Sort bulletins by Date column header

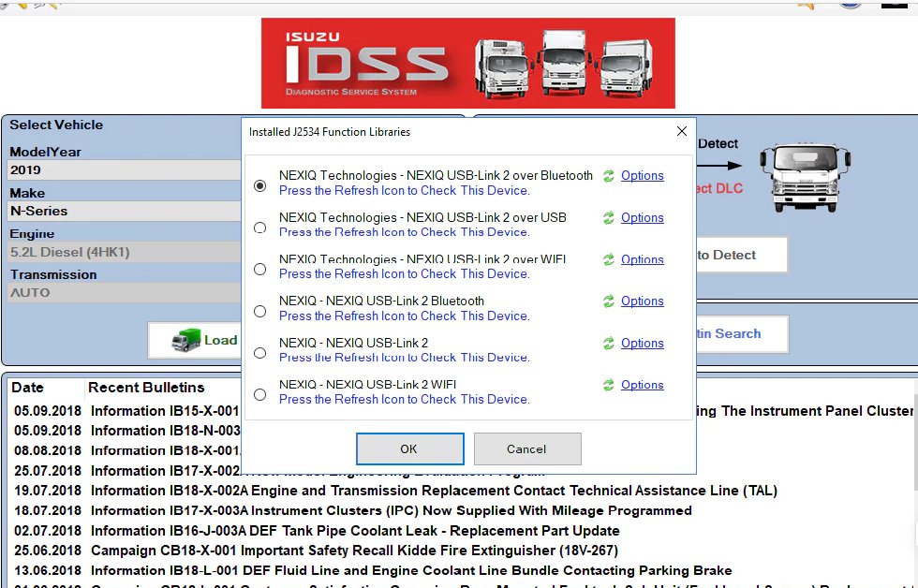[27, 388]
